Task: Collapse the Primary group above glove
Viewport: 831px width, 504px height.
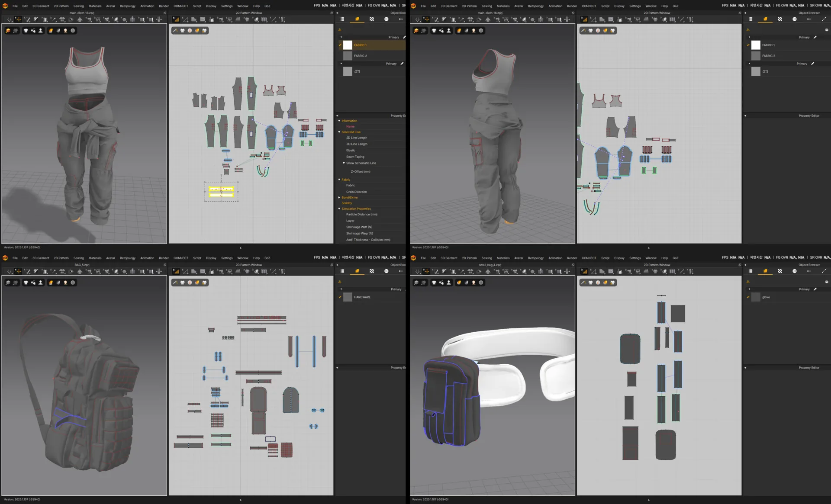Action: coord(749,289)
